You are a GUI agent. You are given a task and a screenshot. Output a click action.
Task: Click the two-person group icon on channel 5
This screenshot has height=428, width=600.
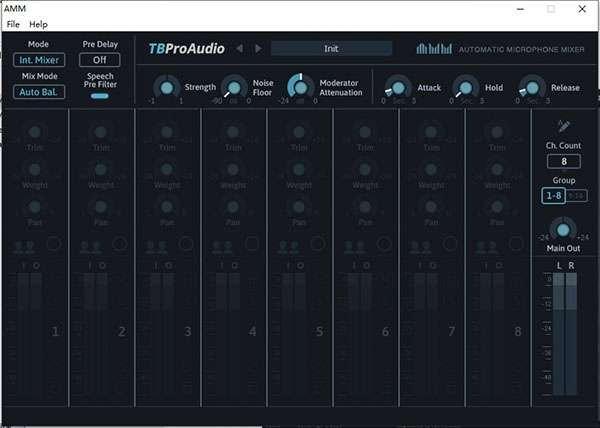289,247
